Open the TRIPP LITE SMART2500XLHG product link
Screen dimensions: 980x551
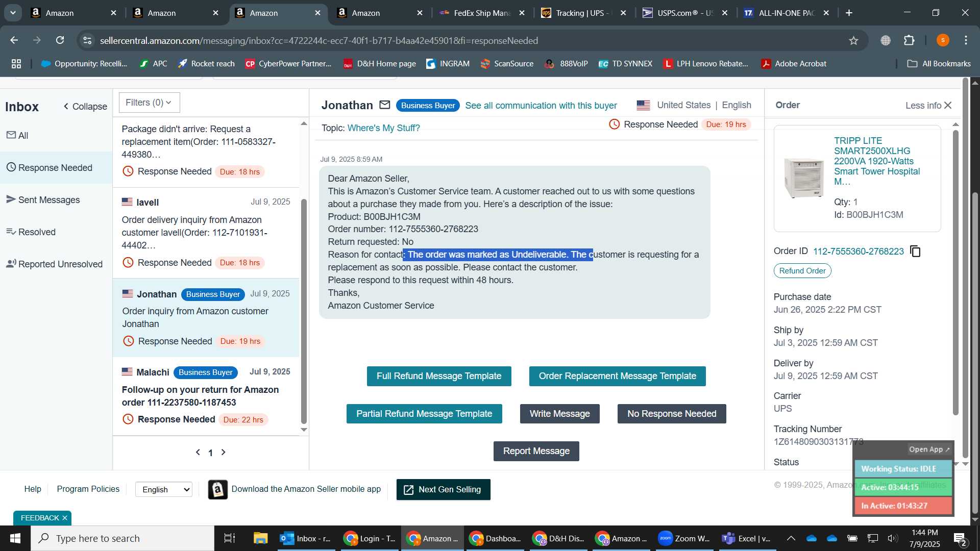[x=877, y=161]
